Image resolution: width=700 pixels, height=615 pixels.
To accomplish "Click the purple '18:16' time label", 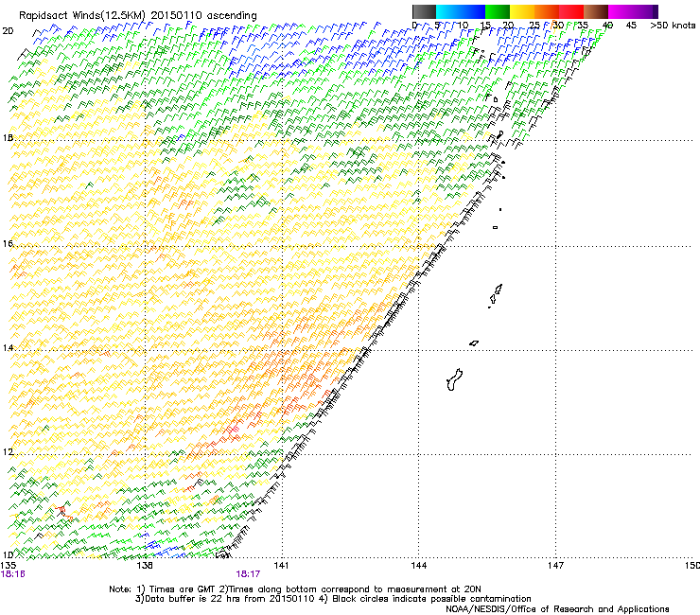I will (x=13, y=574).
